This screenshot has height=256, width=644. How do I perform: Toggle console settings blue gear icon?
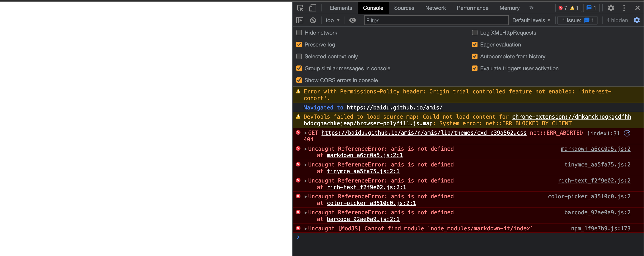[636, 20]
